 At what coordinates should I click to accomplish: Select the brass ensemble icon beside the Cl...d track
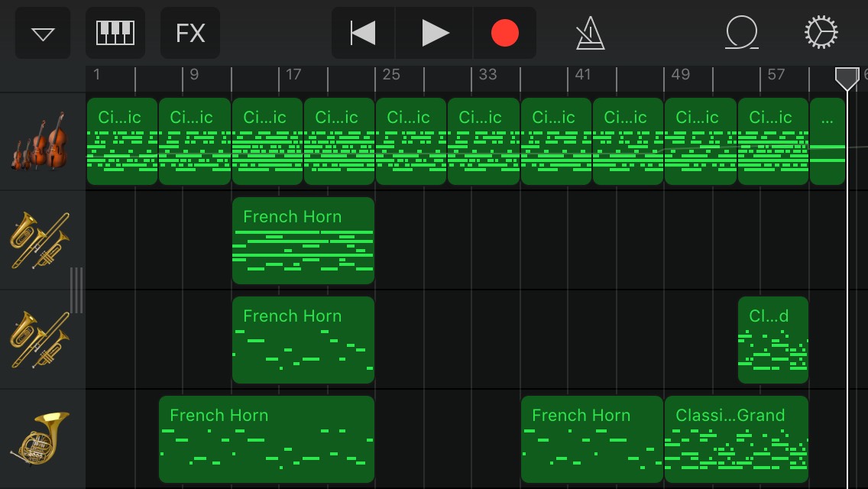point(40,339)
